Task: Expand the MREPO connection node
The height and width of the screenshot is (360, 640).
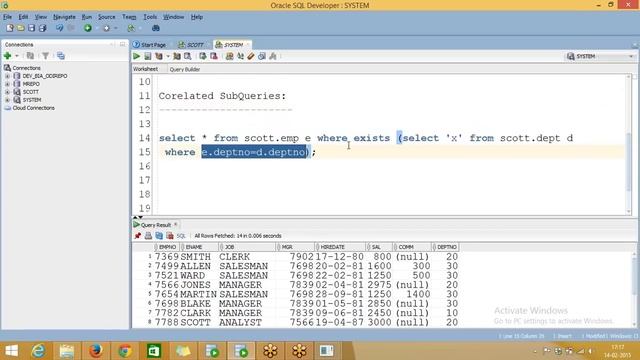Action: [7, 84]
